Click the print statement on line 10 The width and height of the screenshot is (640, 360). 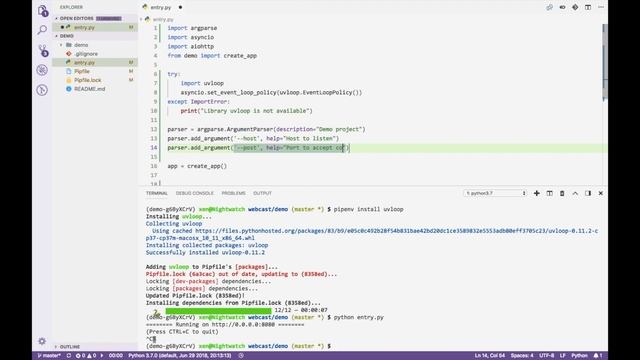click(247, 111)
